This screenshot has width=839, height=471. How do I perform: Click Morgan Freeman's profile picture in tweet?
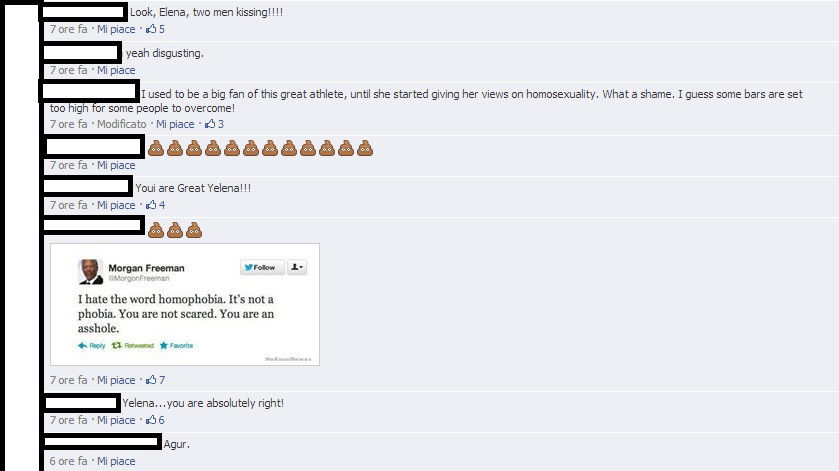[90, 271]
